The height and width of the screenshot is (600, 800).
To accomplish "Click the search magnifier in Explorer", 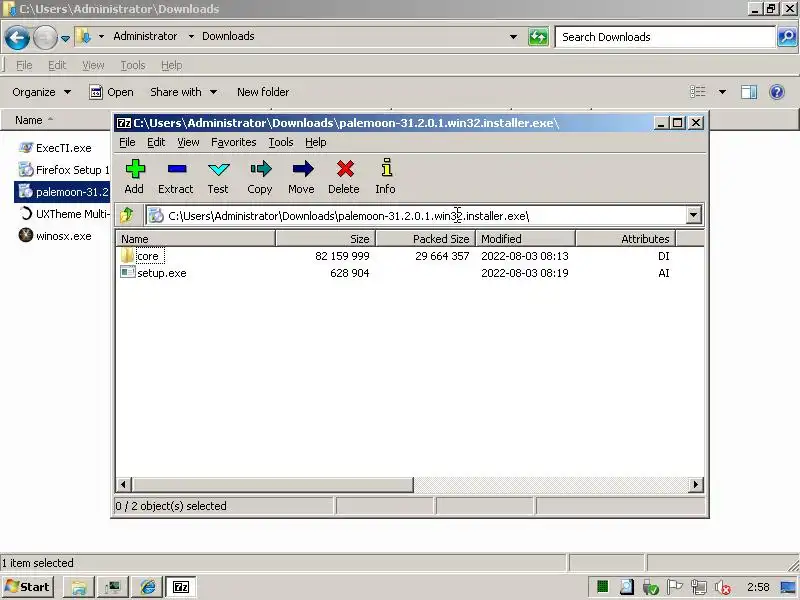I will [x=787, y=37].
